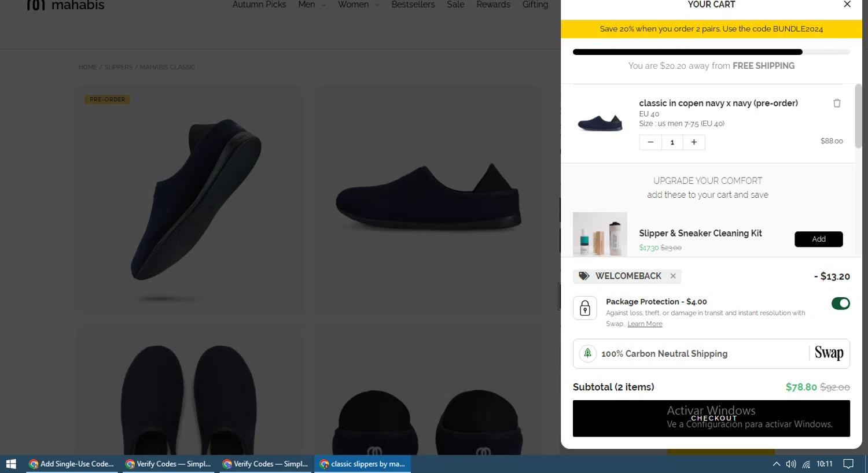Expand the Men navigation dropdown
This screenshot has height=473, width=868.
point(312,5)
